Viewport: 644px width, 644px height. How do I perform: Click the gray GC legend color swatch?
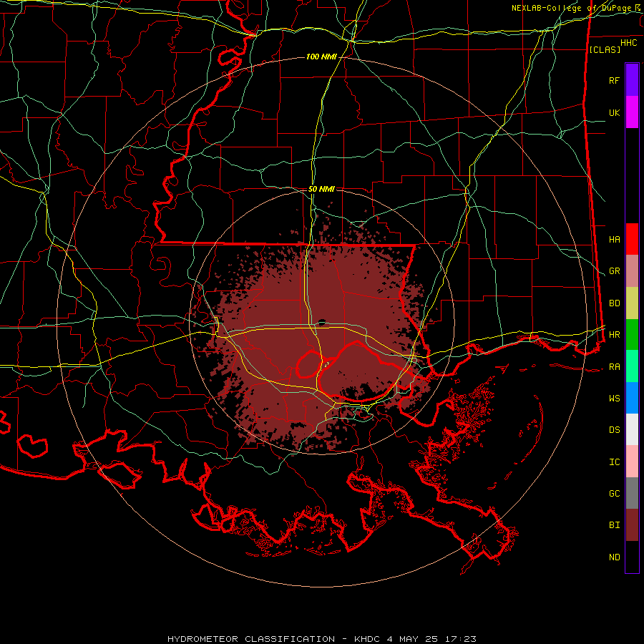(632, 493)
